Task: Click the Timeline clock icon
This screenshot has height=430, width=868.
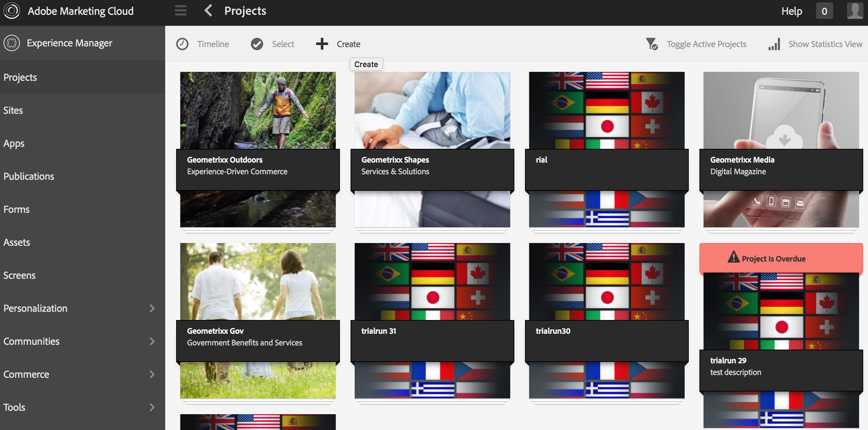Action: click(x=182, y=44)
